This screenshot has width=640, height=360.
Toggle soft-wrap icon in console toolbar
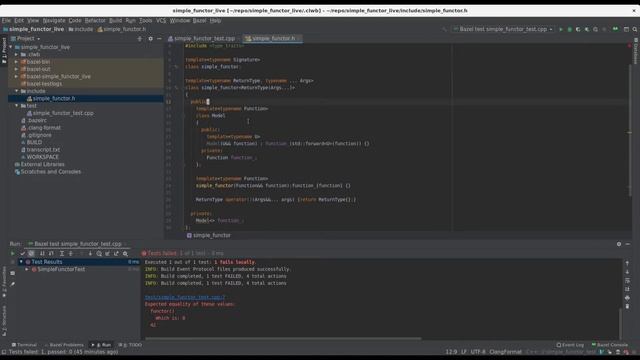627,280
